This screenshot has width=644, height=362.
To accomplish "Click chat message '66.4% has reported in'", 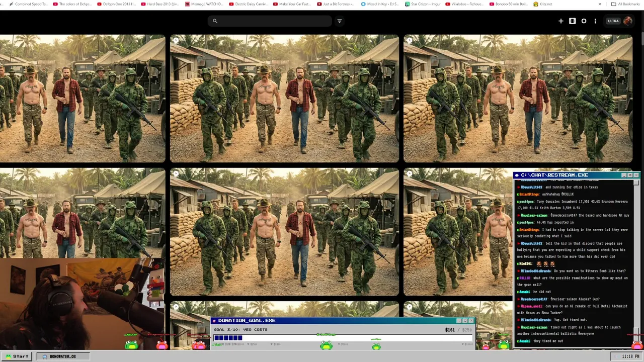I will point(555,222).
